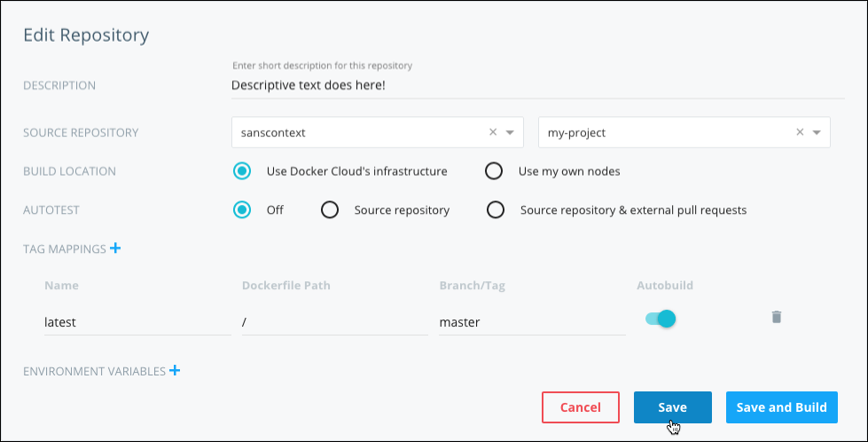868x442 pixels.
Task: Expand the my-project dropdown arrow
Action: pyautogui.click(x=817, y=133)
